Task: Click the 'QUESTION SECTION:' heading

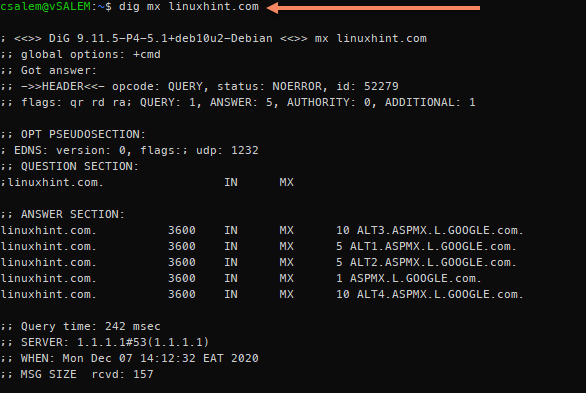Action: tap(80, 166)
